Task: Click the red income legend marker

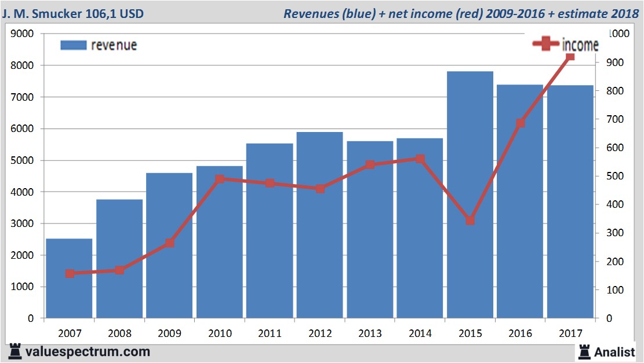Action: pyautogui.click(x=545, y=43)
